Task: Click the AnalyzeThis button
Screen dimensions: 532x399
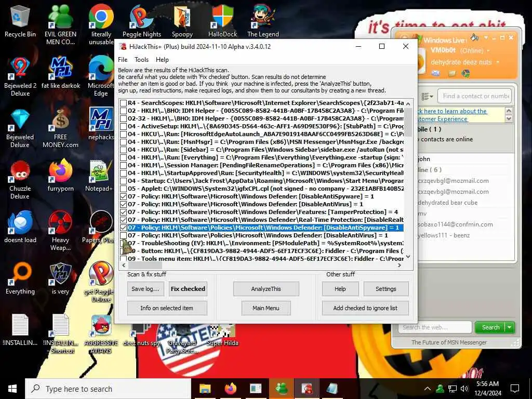Action: tap(266, 289)
